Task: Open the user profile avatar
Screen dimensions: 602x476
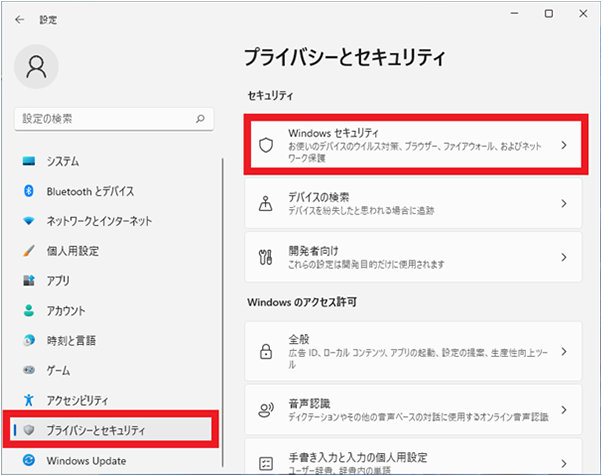Action: (x=36, y=66)
